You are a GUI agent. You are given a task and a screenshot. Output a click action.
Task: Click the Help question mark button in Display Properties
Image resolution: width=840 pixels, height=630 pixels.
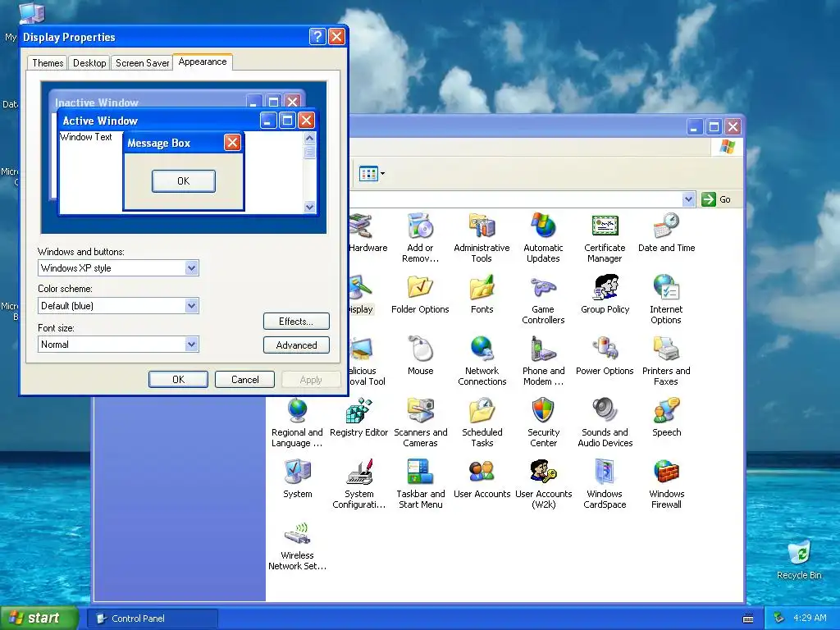click(x=317, y=36)
